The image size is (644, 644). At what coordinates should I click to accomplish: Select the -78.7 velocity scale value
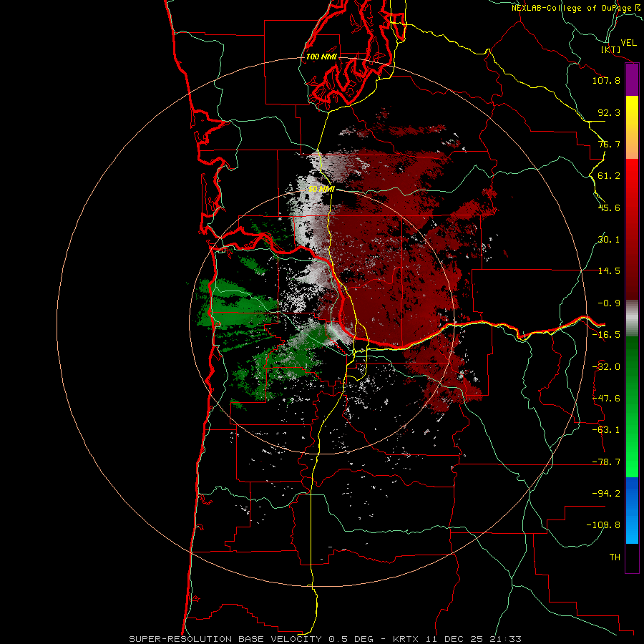point(606,462)
